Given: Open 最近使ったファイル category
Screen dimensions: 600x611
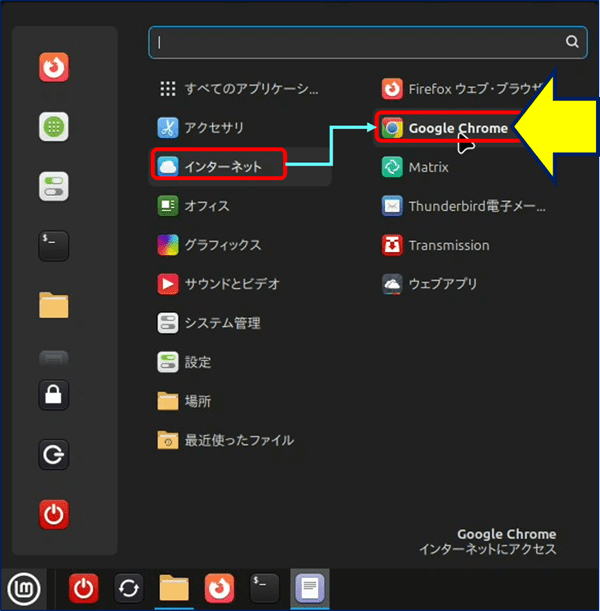Looking at the screenshot, I should pos(240,440).
